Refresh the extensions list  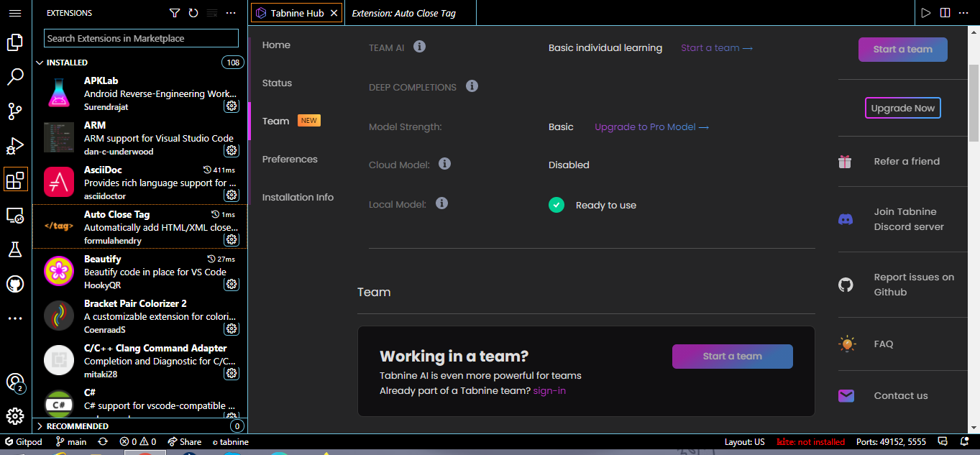click(x=193, y=13)
